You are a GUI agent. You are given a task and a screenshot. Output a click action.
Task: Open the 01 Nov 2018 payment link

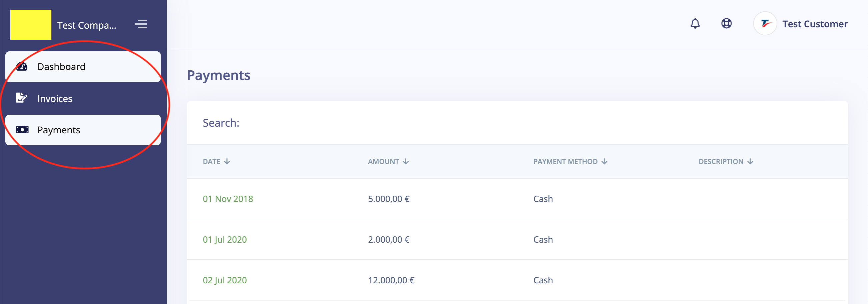pyautogui.click(x=228, y=199)
